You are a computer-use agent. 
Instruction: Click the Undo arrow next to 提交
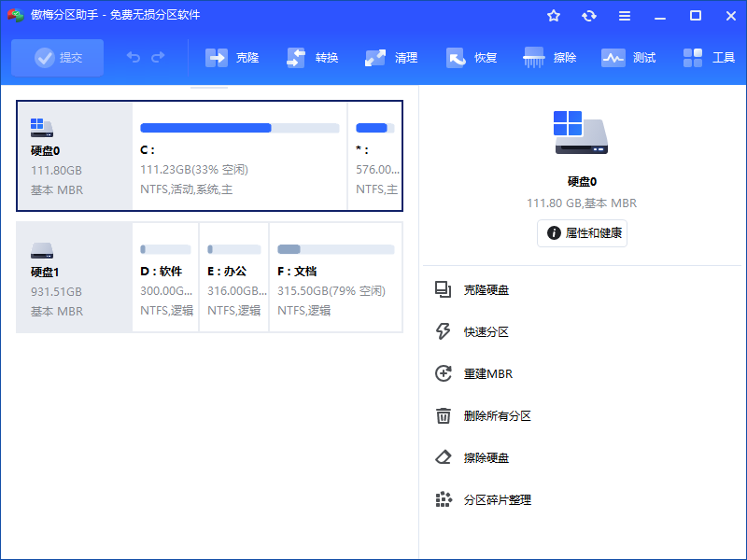pyautogui.click(x=133, y=57)
